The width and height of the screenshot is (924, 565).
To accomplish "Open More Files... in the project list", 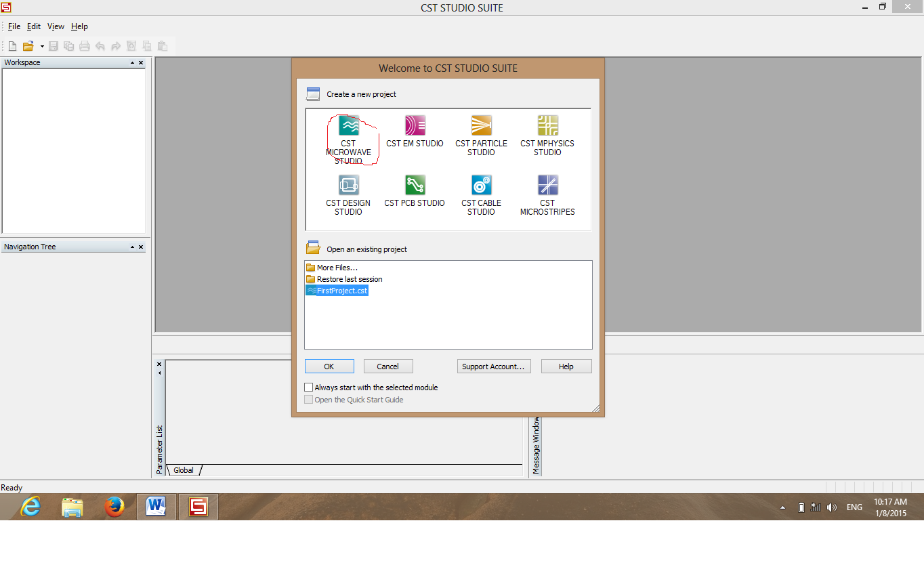I will [x=332, y=268].
